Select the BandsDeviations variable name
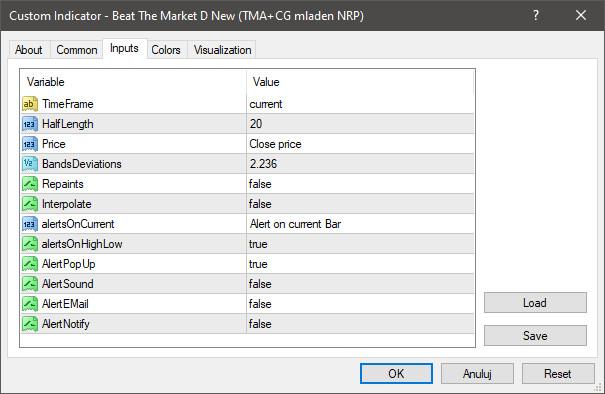The width and height of the screenshot is (605, 394). tap(82, 164)
